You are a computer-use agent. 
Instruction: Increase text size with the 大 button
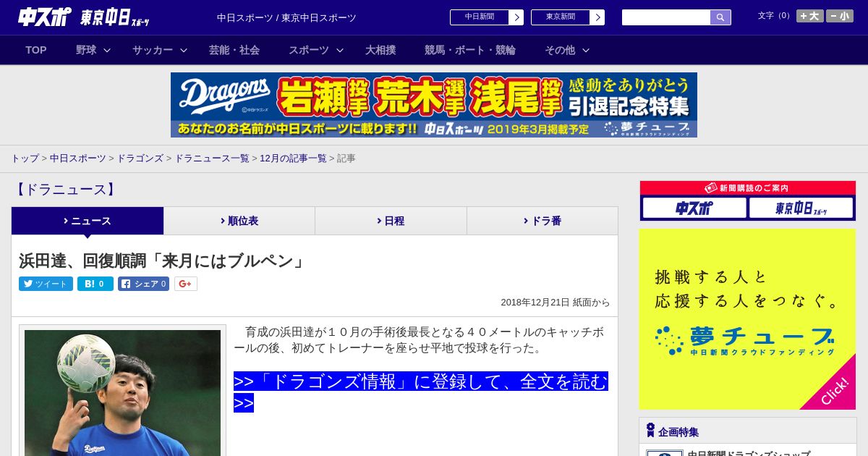click(809, 16)
